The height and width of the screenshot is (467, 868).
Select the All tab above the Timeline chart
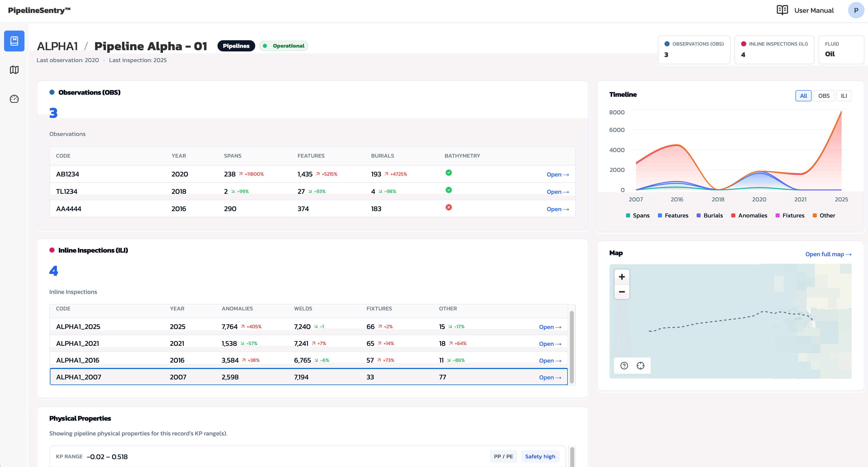(x=803, y=95)
